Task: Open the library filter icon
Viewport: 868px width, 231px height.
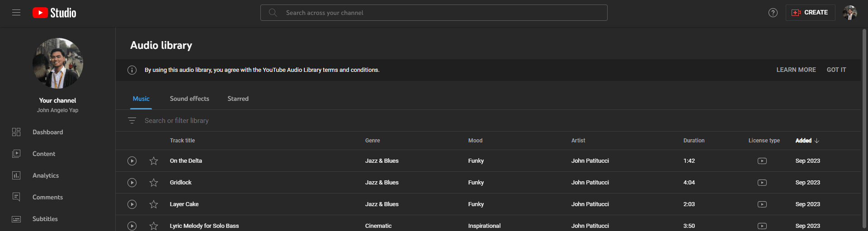Action: [132, 121]
